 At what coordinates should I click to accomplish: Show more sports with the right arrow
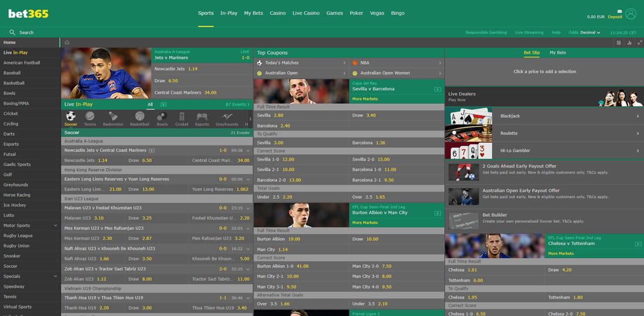(250, 118)
